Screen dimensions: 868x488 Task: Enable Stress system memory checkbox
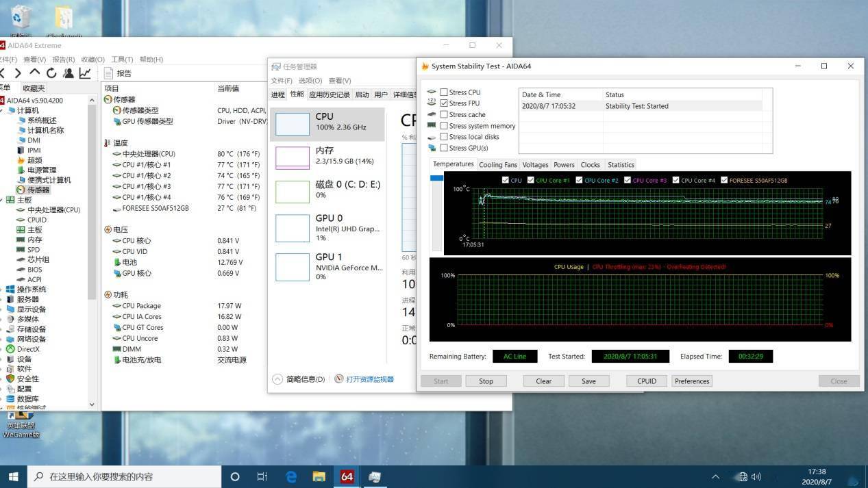click(444, 126)
